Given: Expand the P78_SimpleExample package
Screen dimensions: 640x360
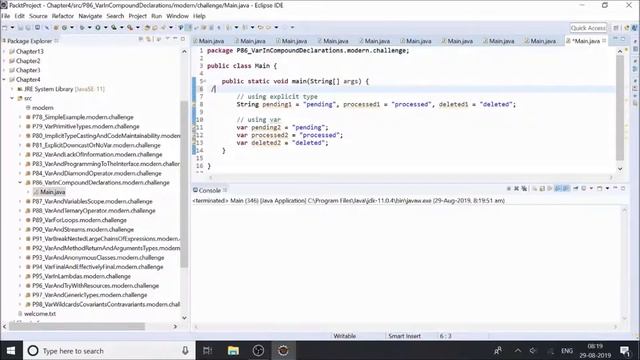Looking at the screenshot, I should [20, 117].
